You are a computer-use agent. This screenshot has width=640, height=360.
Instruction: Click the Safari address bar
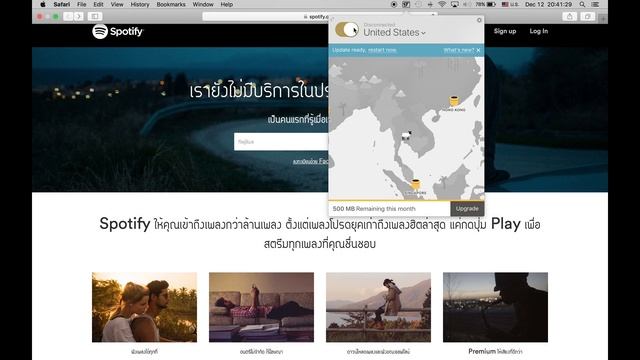[x=320, y=16]
